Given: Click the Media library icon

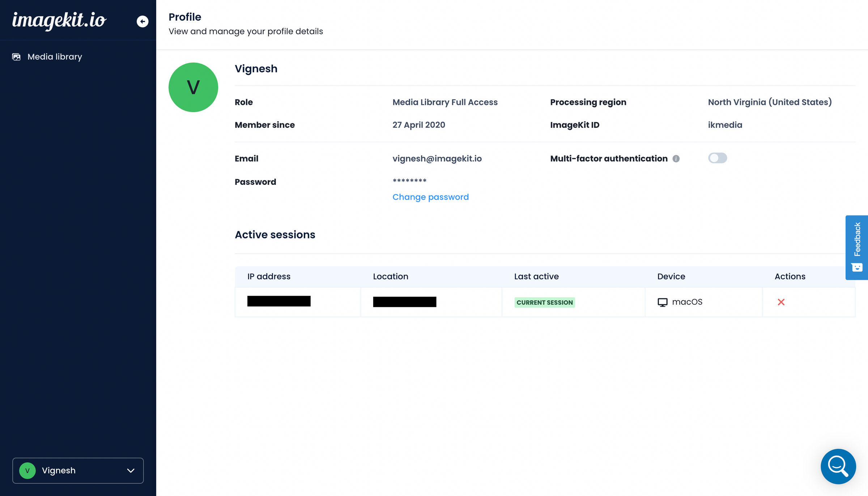Looking at the screenshot, I should (16, 57).
